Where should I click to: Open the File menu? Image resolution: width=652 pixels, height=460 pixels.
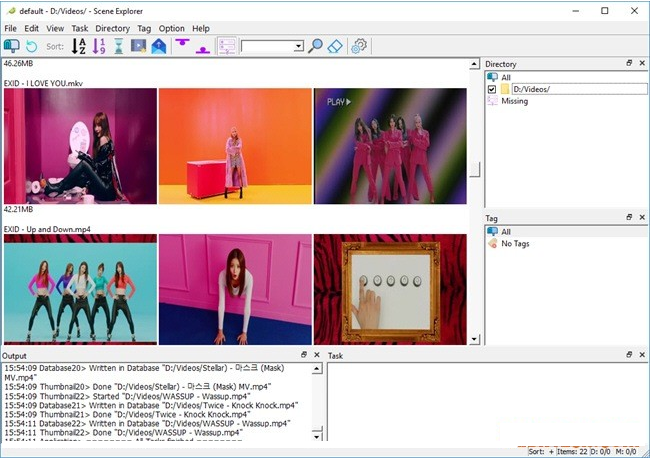(10, 28)
